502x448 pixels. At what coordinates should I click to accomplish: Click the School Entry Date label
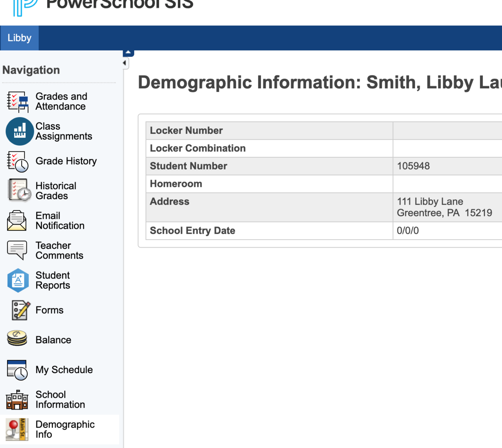(x=192, y=230)
